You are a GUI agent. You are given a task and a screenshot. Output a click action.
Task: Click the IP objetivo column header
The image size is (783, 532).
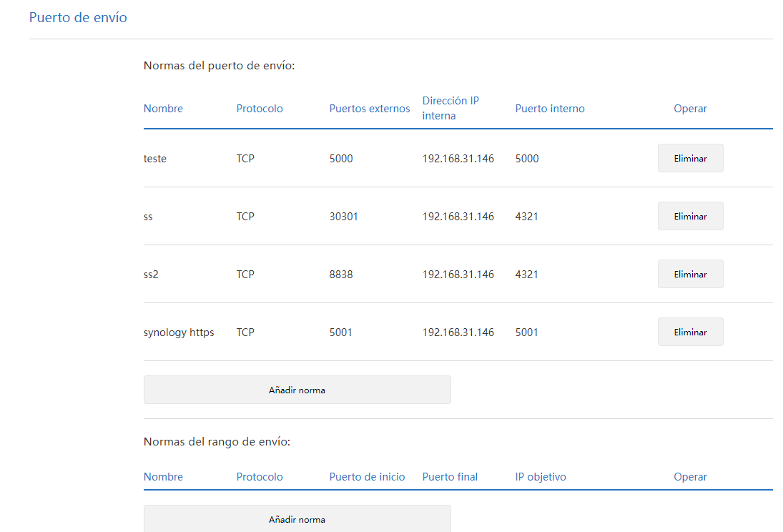(541, 476)
